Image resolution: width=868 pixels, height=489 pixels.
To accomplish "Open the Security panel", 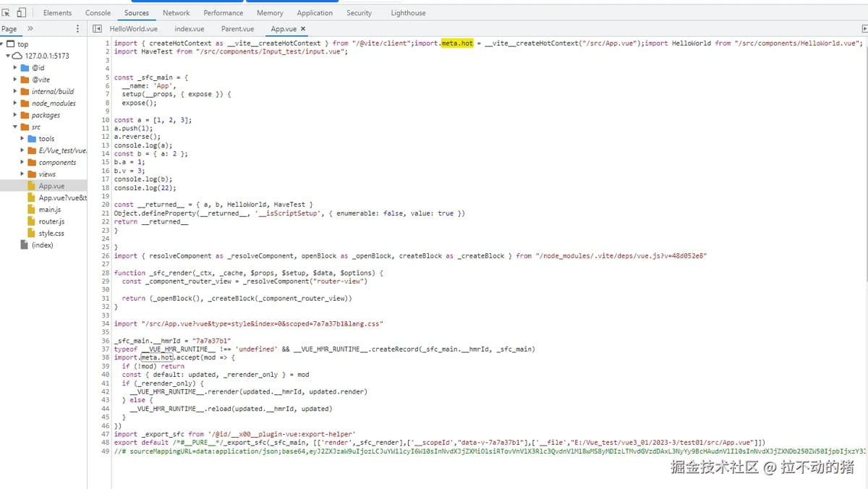I will click(x=359, y=12).
